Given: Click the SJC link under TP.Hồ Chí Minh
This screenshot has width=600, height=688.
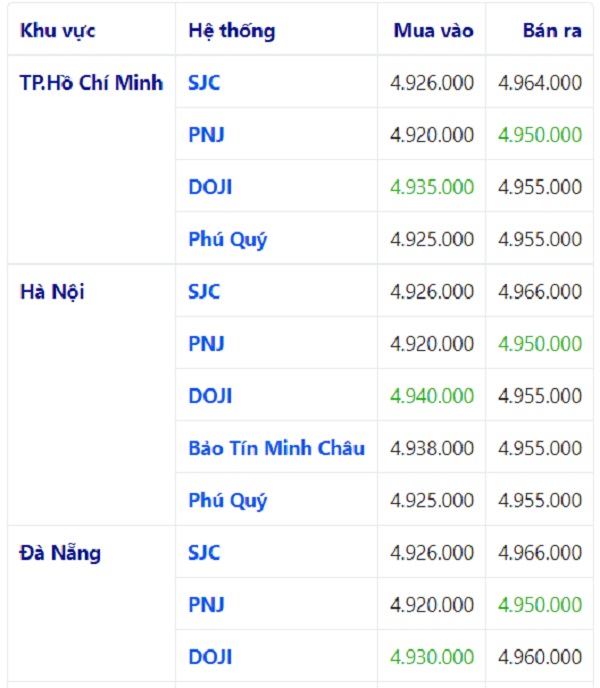Looking at the screenshot, I should [204, 83].
